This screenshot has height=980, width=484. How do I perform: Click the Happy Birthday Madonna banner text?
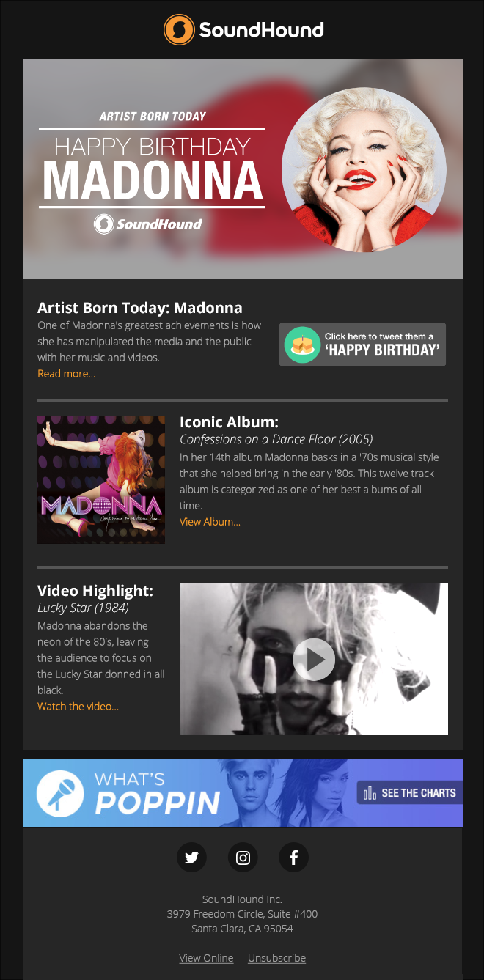pos(152,169)
